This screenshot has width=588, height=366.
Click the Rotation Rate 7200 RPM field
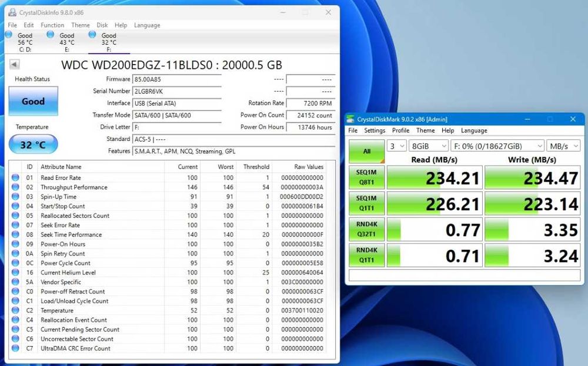(310, 103)
